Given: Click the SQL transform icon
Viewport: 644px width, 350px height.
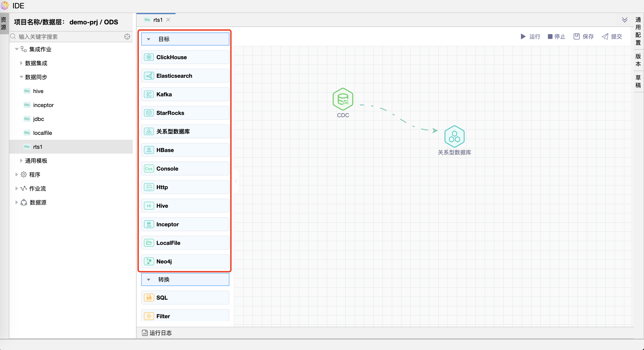Looking at the screenshot, I should click(149, 298).
